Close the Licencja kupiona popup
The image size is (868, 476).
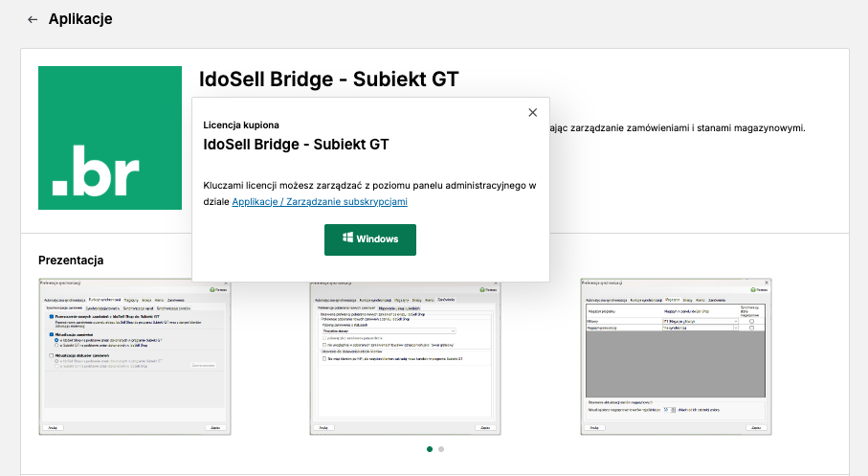pos(532,112)
